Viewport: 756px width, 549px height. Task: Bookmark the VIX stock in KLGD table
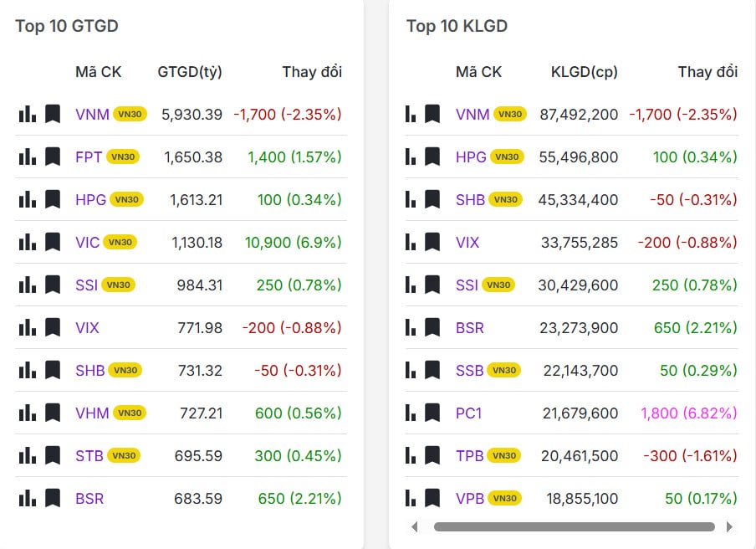432,242
